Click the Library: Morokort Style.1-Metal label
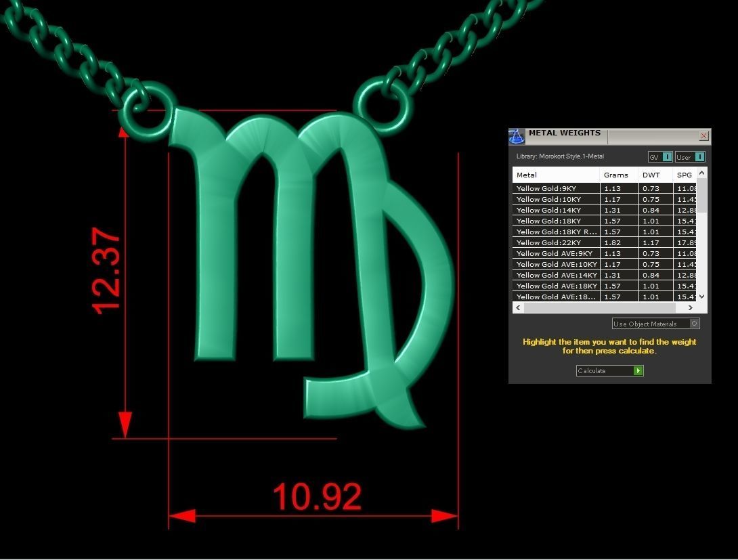The width and height of the screenshot is (738, 560). (560, 156)
